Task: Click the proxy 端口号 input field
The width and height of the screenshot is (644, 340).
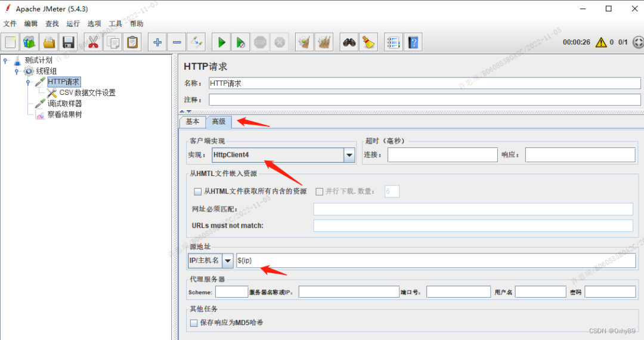Action: pos(459,292)
